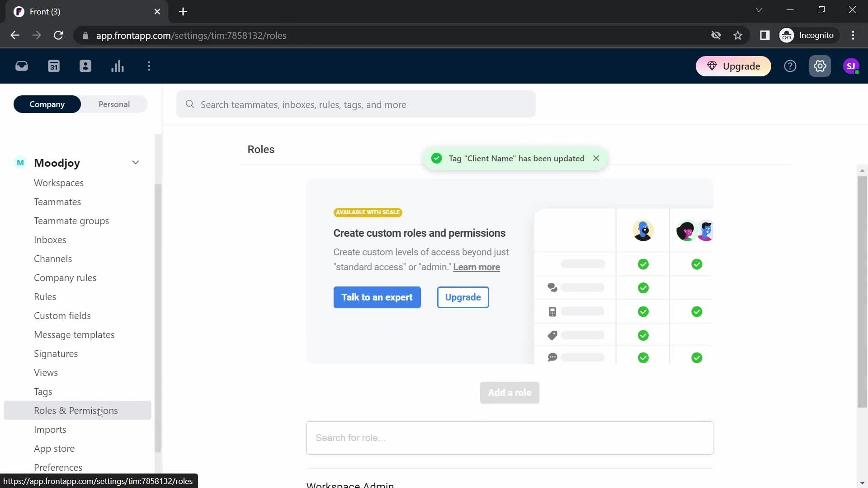The image size is (868, 488).
Task: Click the help question mark icon
Action: 791,66
